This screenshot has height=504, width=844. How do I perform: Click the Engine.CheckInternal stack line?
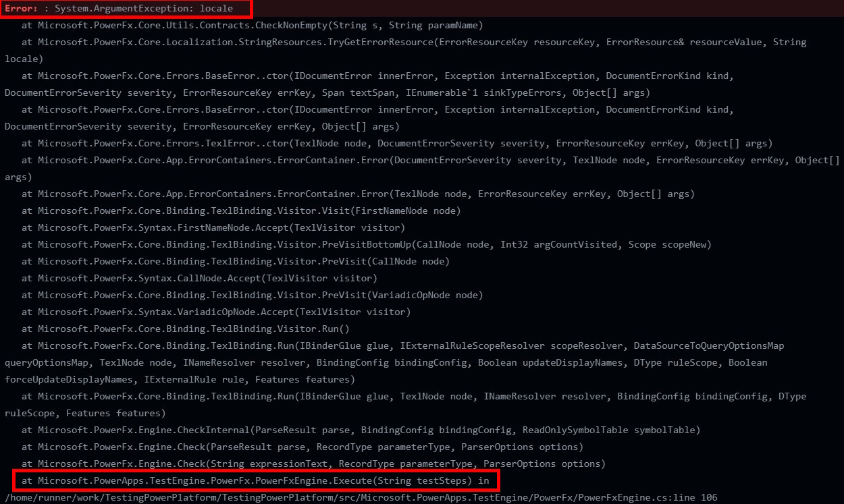(x=361, y=430)
